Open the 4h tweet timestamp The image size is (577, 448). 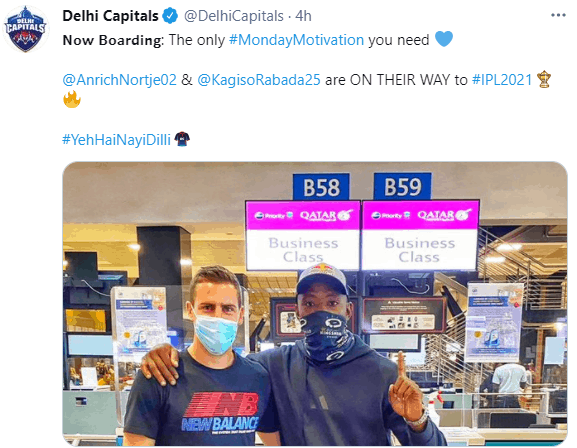303,16
